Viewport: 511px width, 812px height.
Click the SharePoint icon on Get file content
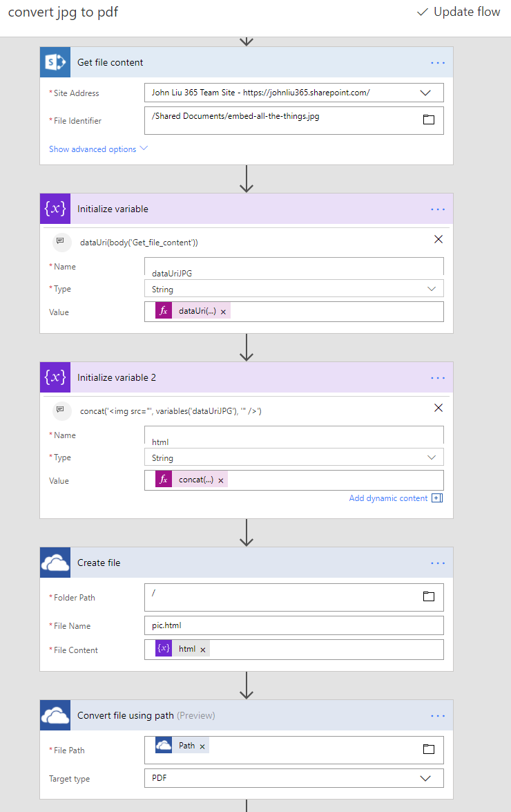tap(55, 62)
